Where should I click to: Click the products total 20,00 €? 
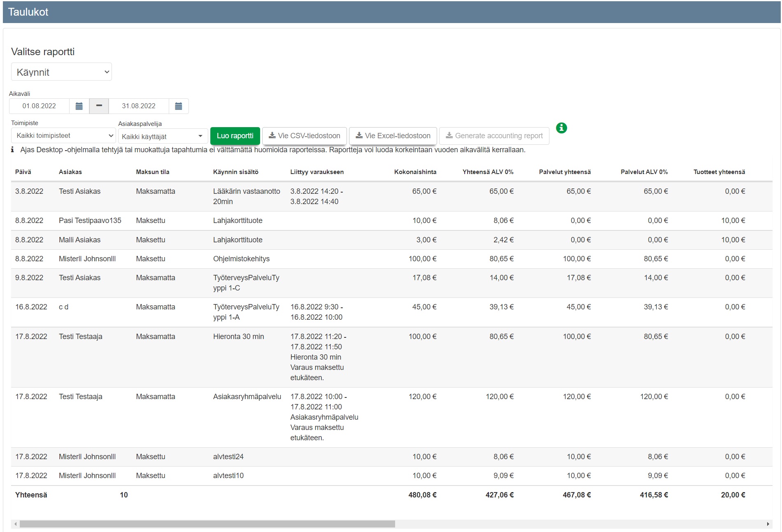coord(733,495)
